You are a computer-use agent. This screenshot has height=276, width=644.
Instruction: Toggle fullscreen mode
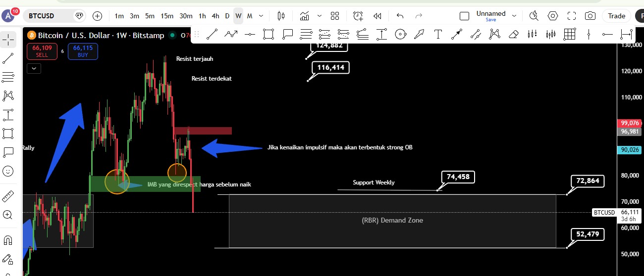pyautogui.click(x=572, y=16)
